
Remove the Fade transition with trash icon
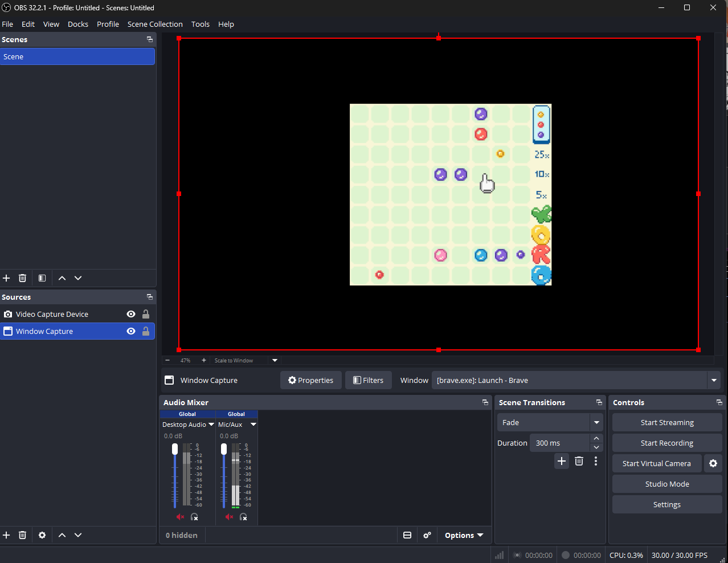click(579, 461)
